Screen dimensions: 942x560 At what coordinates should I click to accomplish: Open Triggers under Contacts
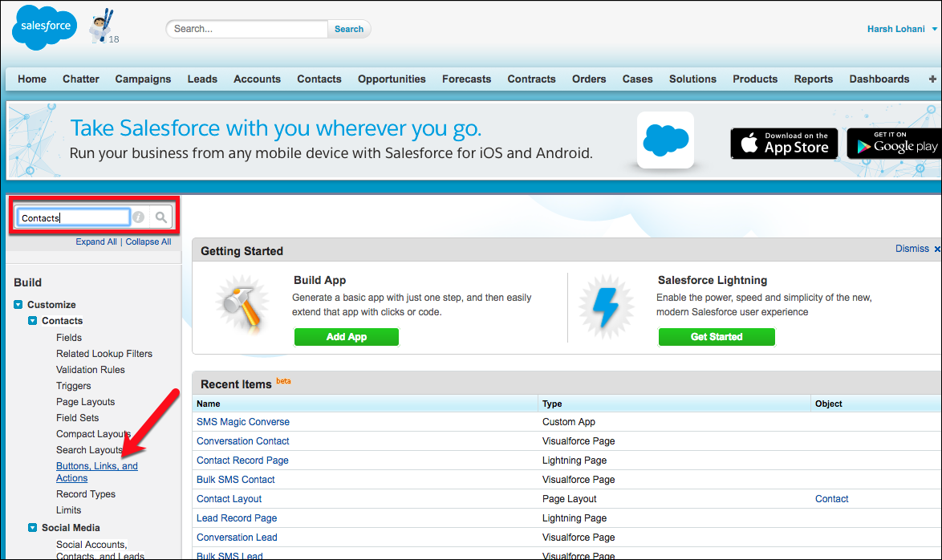point(74,386)
